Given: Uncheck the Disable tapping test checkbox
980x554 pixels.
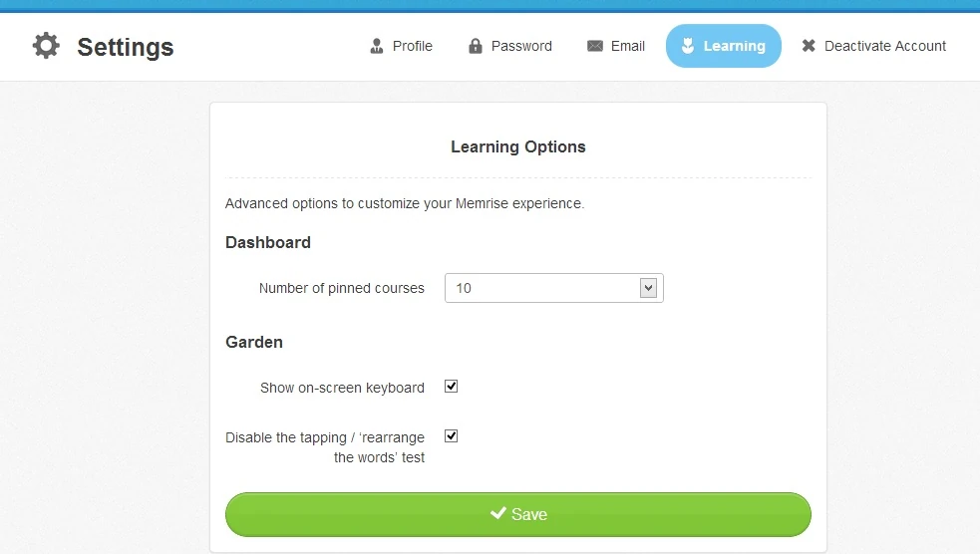Looking at the screenshot, I should (x=451, y=436).
